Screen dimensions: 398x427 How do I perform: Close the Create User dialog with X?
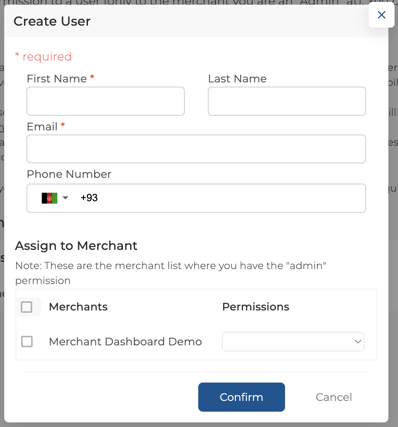(381, 15)
